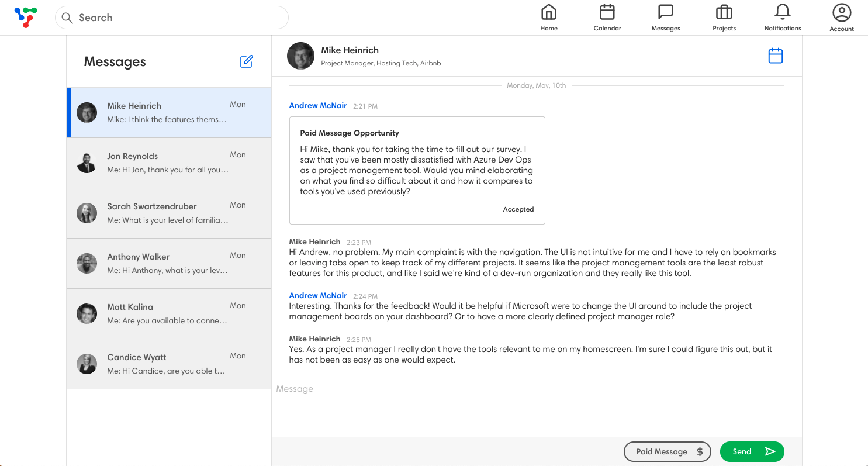Compose a new message with pencil icon
The height and width of the screenshot is (466, 868).
click(247, 61)
